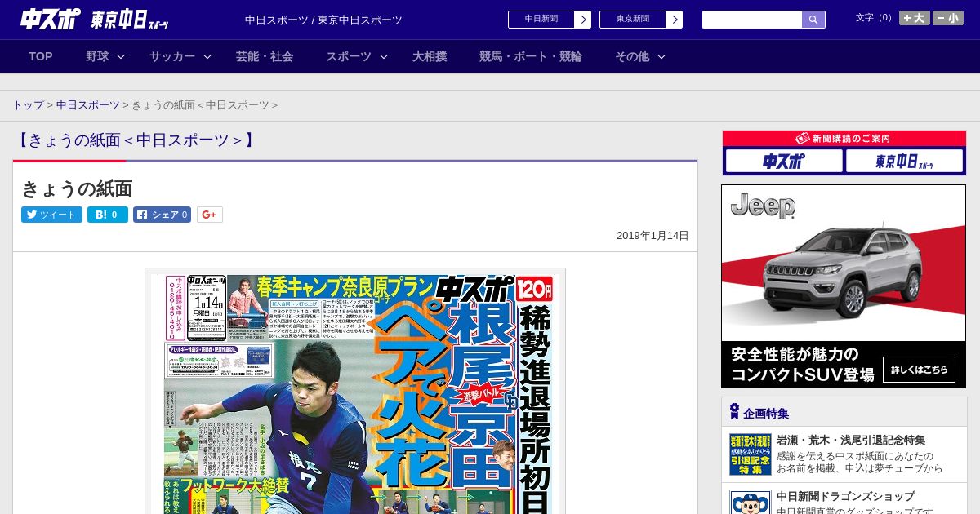Click the 新聞購読のご案内 header
This screenshot has width=980, height=514.
tap(844, 139)
